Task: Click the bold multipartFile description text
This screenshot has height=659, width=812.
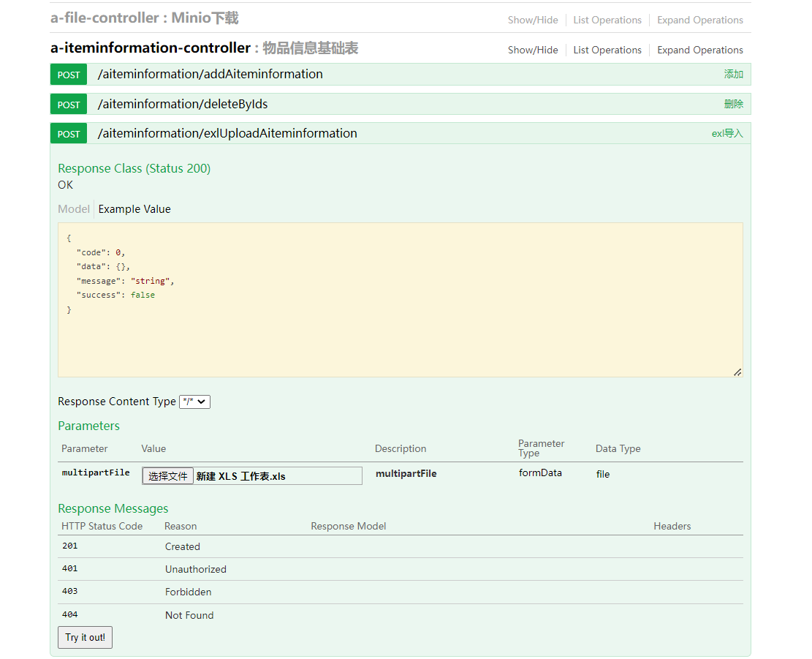Action: (406, 473)
